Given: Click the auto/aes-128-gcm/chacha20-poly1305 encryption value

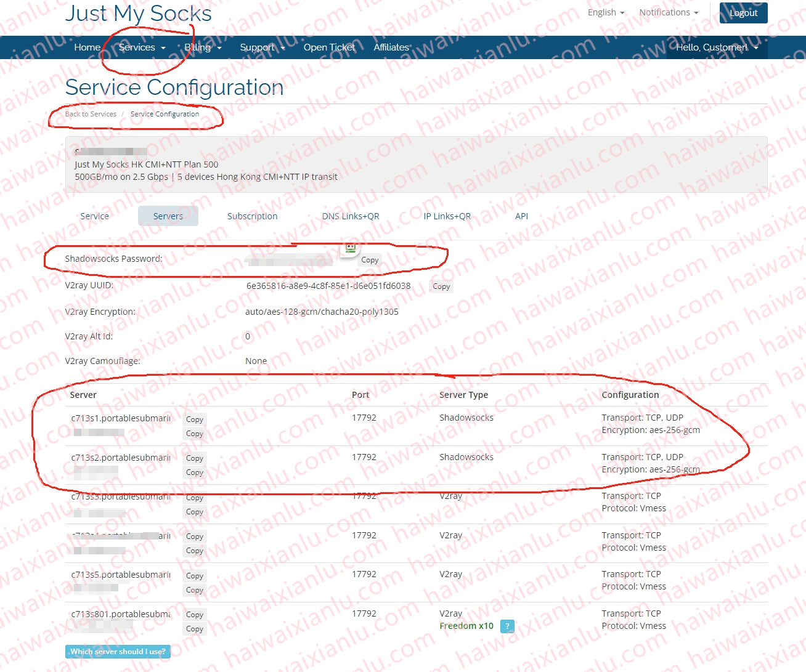Looking at the screenshot, I should 322,312.
